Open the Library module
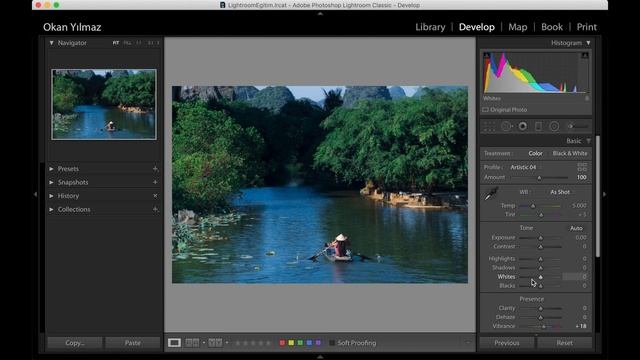The image size is (640, 360). (430, 27)
